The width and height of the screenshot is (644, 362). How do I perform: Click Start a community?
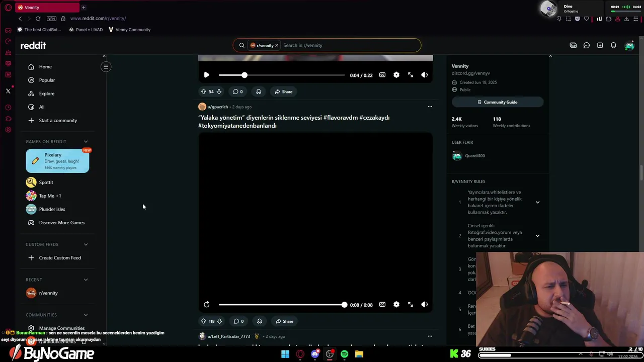(57, 120)
